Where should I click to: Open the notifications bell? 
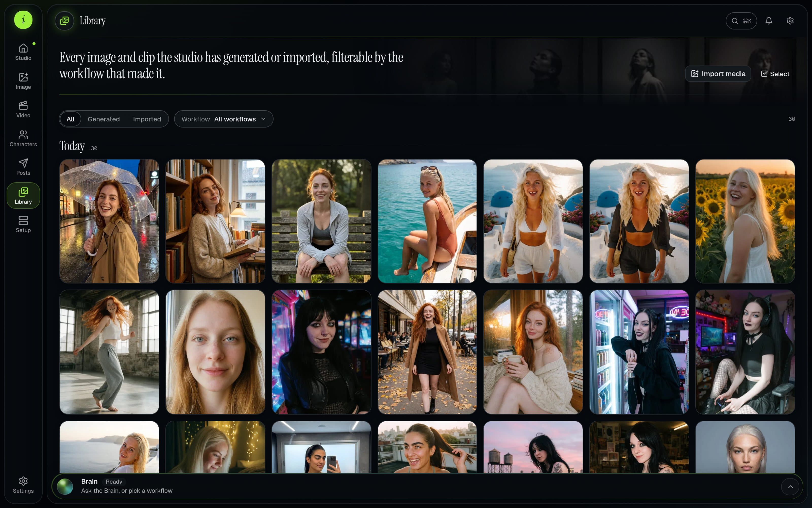[769, 21]
